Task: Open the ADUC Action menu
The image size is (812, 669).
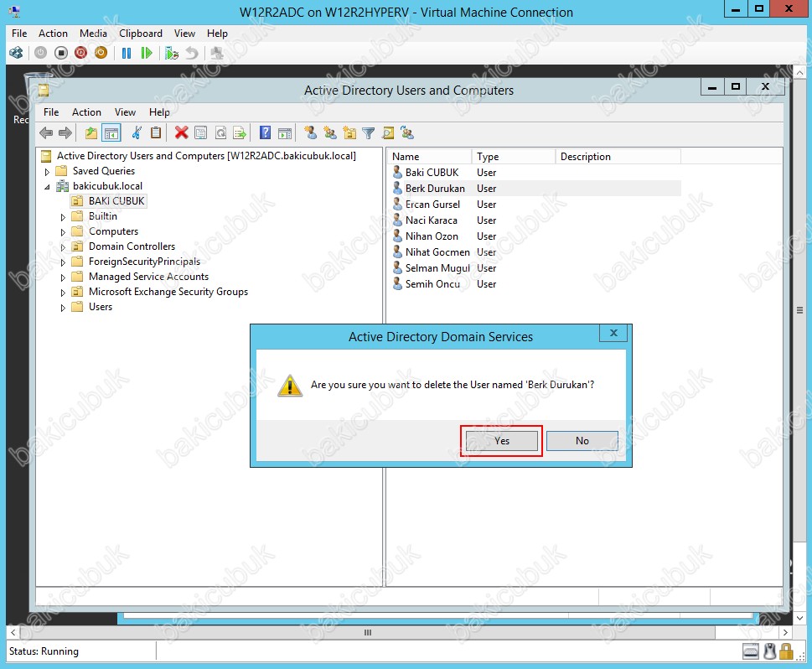Action: pos(86,112)
